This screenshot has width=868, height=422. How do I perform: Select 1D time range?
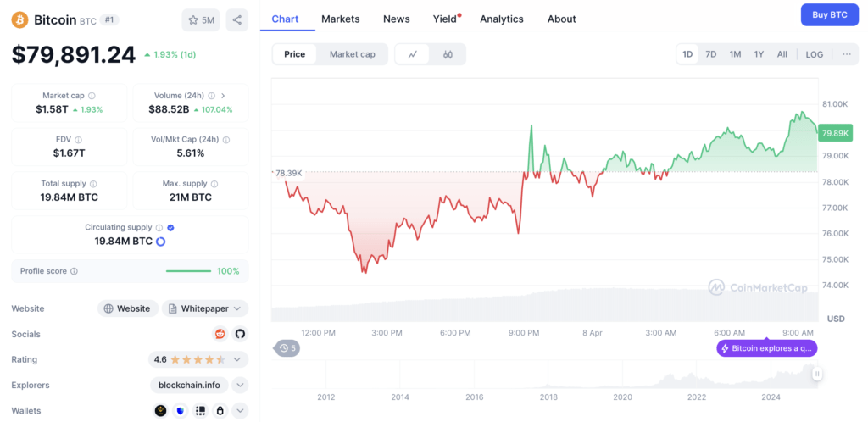[x=687, y=54]
